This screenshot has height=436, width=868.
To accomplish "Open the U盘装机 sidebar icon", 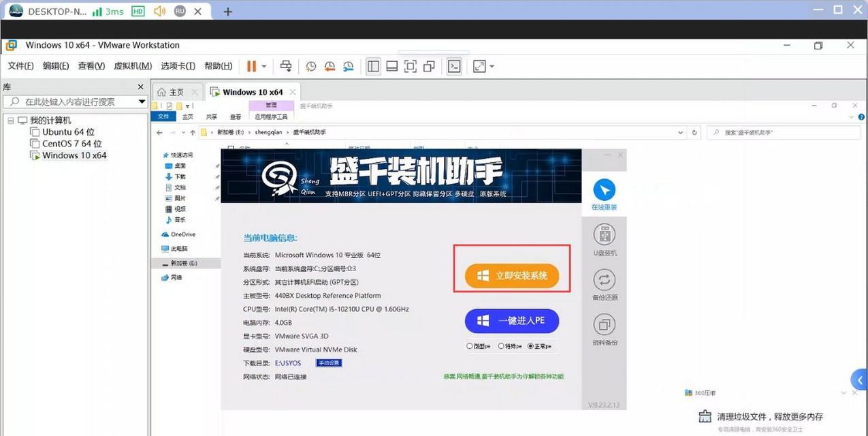I will (604, 240).
